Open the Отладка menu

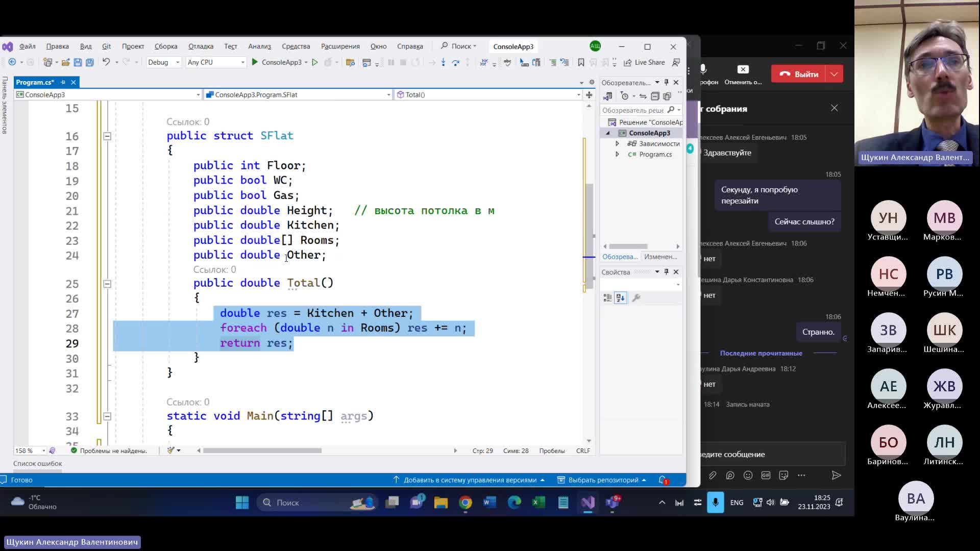point(201,46)
